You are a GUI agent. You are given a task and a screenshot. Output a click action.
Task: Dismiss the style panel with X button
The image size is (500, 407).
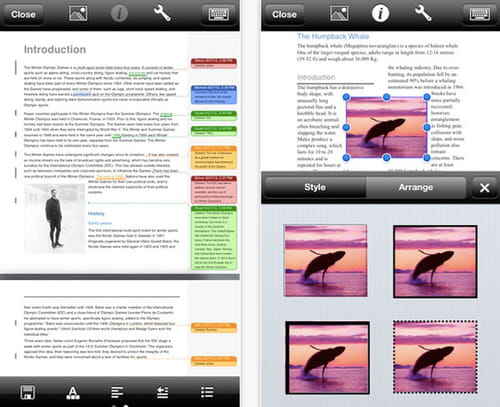coord(484,188)
